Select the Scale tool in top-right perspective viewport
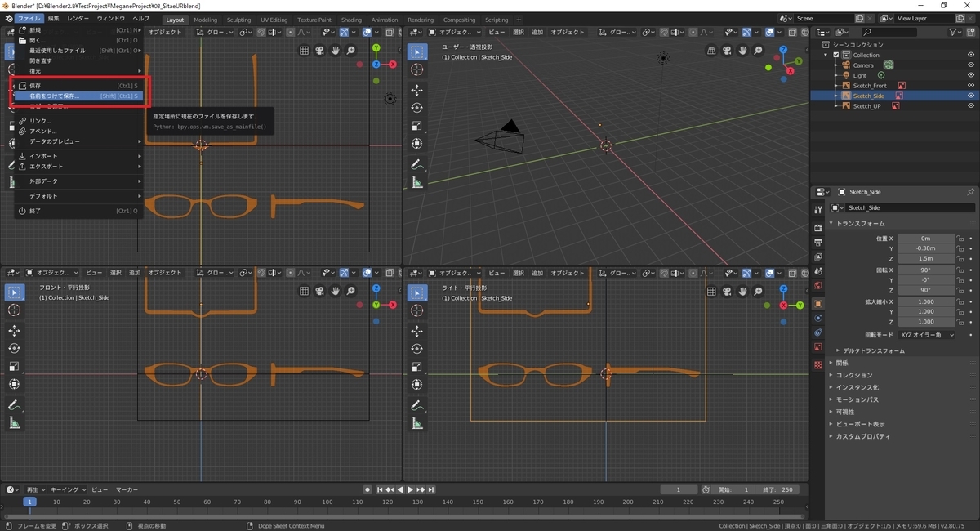 point(417,126)
